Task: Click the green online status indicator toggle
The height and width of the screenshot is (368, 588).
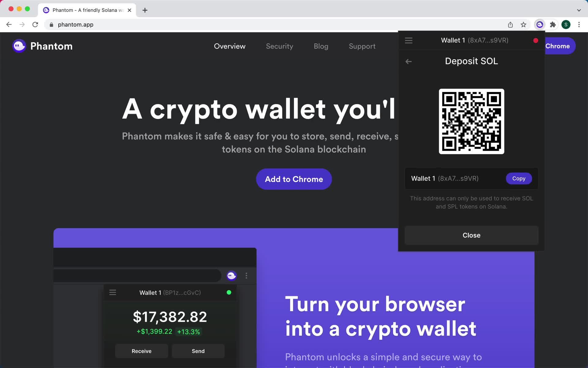Action: click(228, 293)
